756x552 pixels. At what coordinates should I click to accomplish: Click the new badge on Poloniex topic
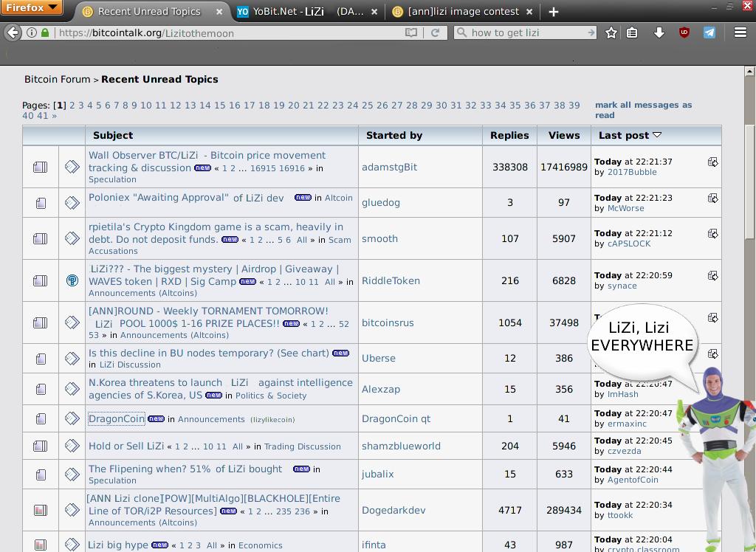pyautogui.click(x=303, y=197)
